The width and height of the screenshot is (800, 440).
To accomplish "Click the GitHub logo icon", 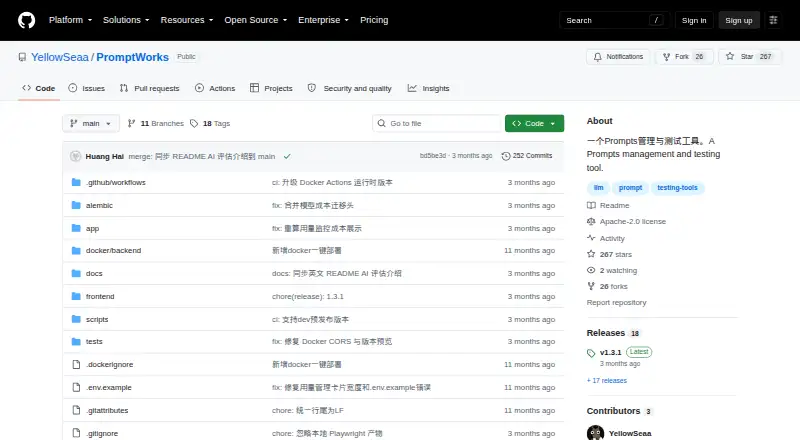I will [27, 20].
